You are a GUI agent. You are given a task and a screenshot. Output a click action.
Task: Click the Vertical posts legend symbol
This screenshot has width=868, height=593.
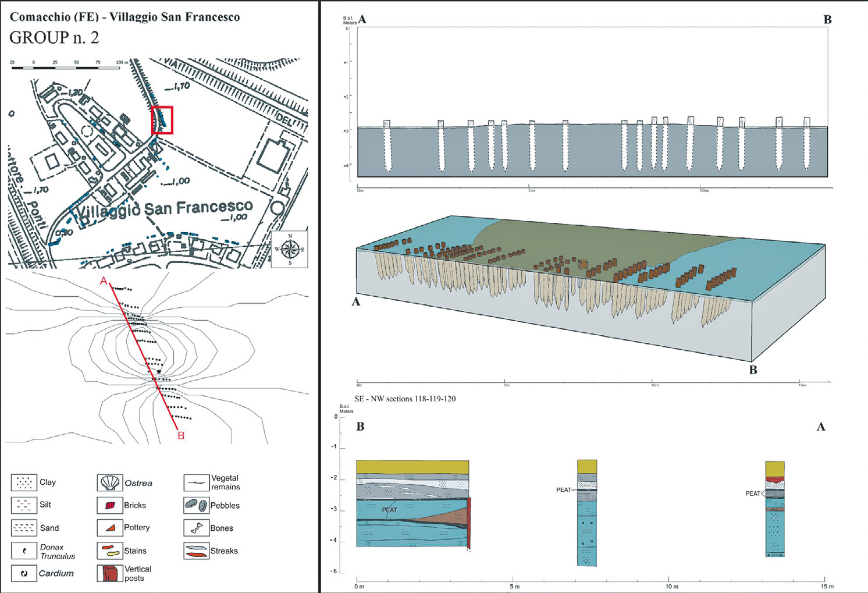click(109, 573)
